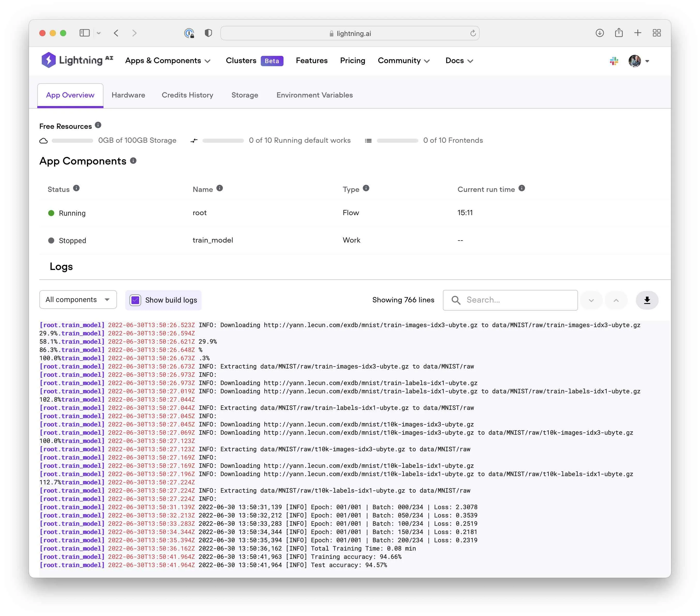Toggle the Safari sidebar icon
This screenshot has height=616, width=700.
84,33
